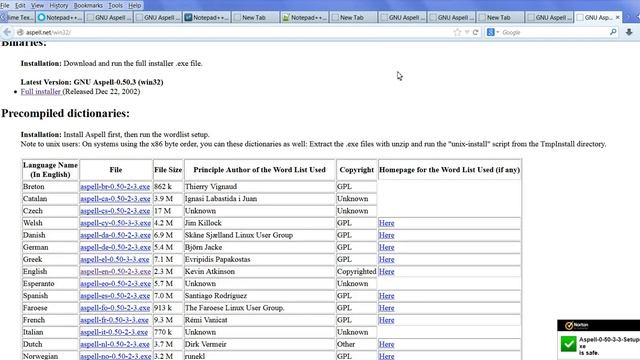Go back with the browser back arrow
This screenshot has width=640, height=360.
[x=7, y=32]
